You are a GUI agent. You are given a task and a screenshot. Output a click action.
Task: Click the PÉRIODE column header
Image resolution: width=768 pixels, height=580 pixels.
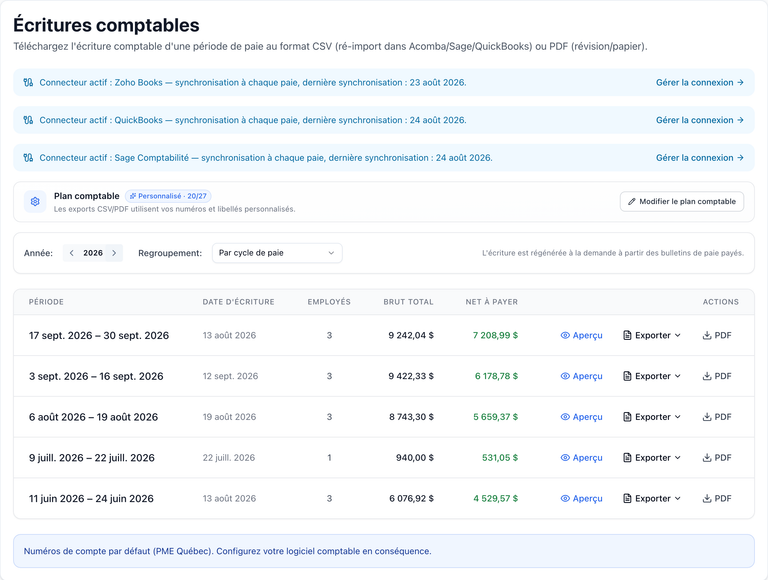[46, 302]
